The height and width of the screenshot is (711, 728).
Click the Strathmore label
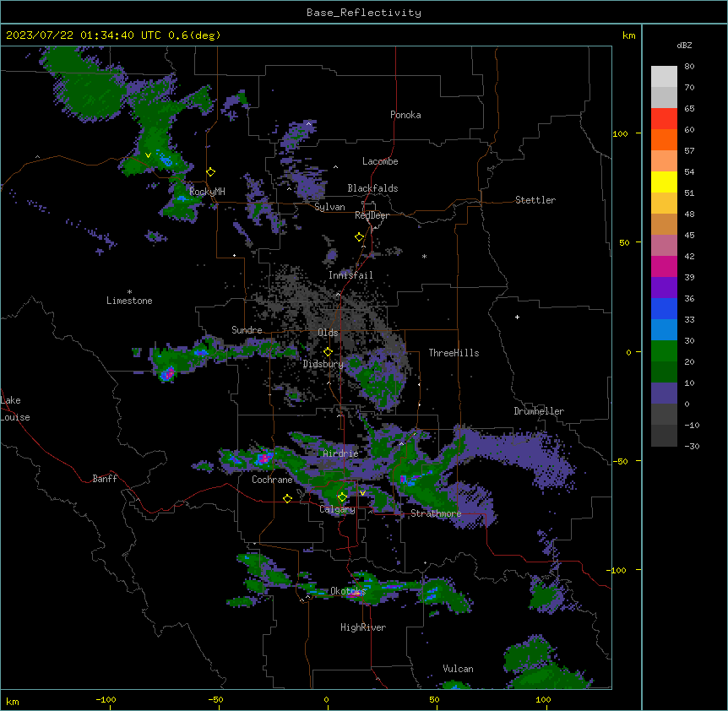[436, 513]
